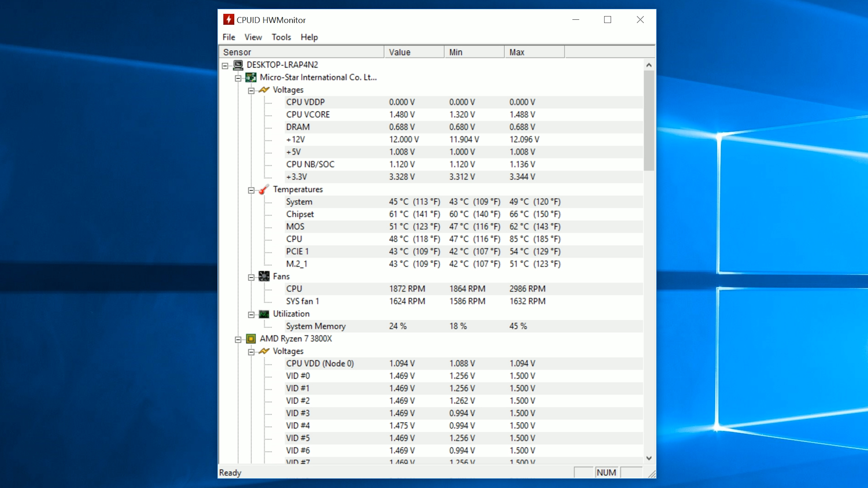Click the Min column header
868x488 pixels.
[474, 52]
